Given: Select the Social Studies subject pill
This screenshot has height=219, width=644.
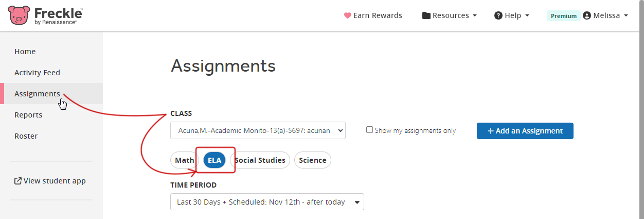Looking at the screenshot, I should pyautogui.click(x=260, y=160).
